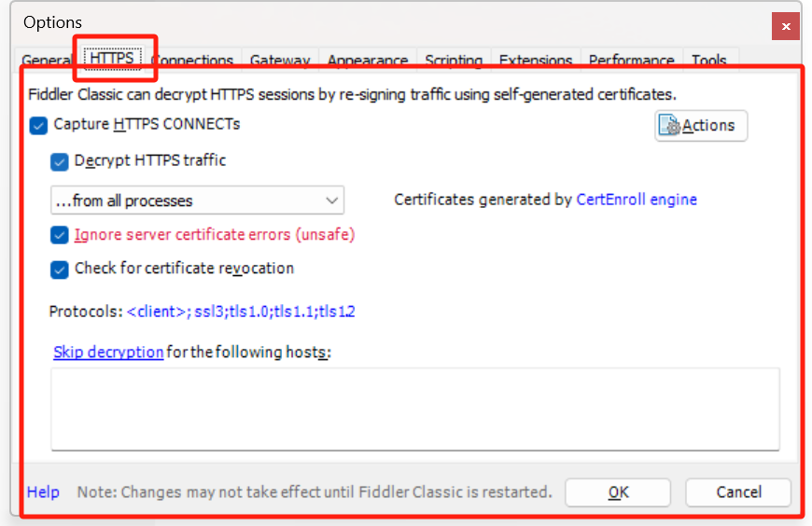This screenshot has height=526, width=812.
Task: Click the Skip decryption link
Action: (x=108, y=352)
